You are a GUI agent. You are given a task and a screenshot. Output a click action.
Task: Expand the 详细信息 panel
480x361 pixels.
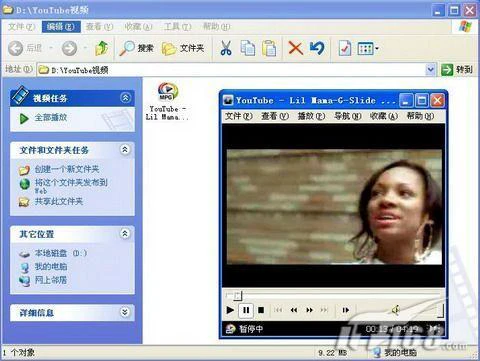point(125,312)
